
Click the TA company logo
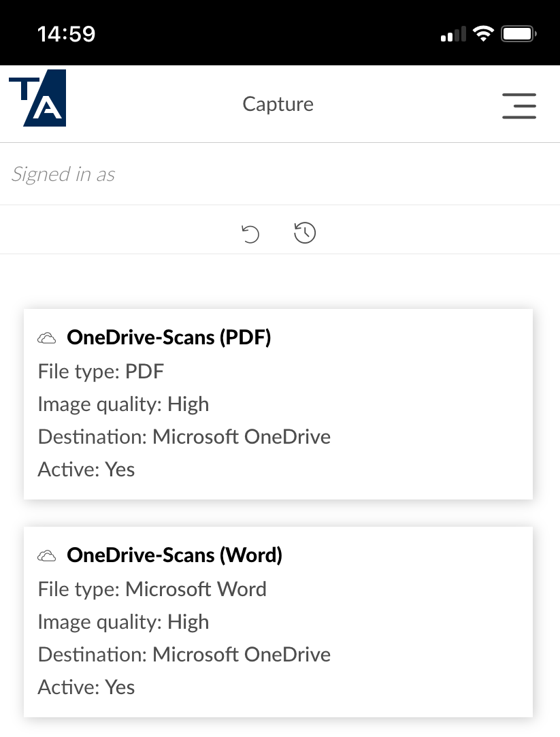coord(37,99)
